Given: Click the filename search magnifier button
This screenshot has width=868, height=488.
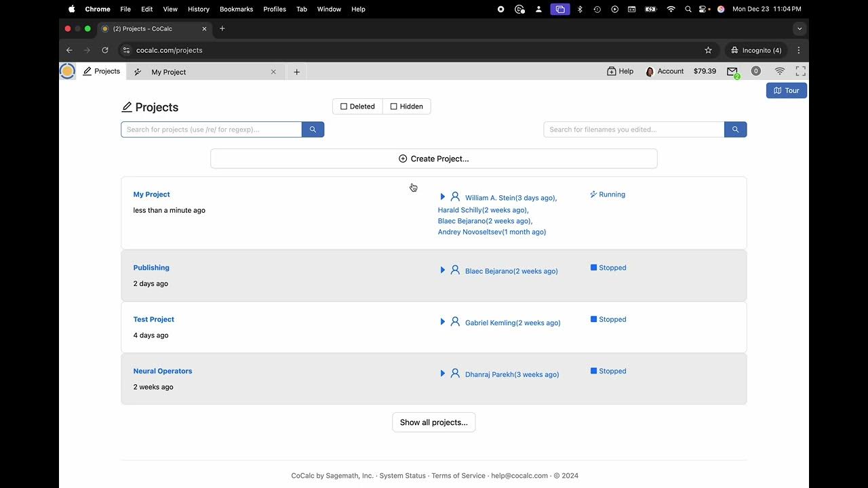Looking at the screenshot, I should click(x=735, y=129).
